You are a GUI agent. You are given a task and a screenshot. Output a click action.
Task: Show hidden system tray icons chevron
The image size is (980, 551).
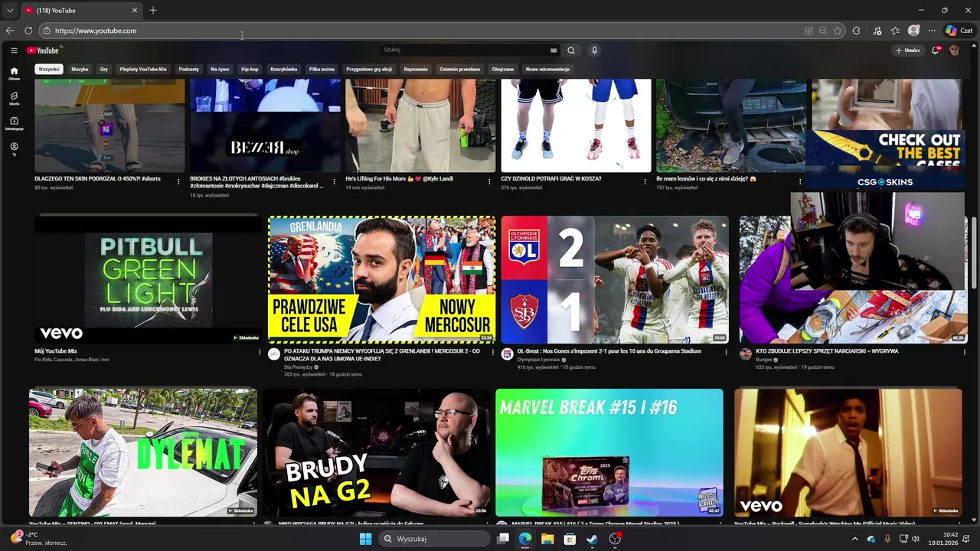[855, 539]
